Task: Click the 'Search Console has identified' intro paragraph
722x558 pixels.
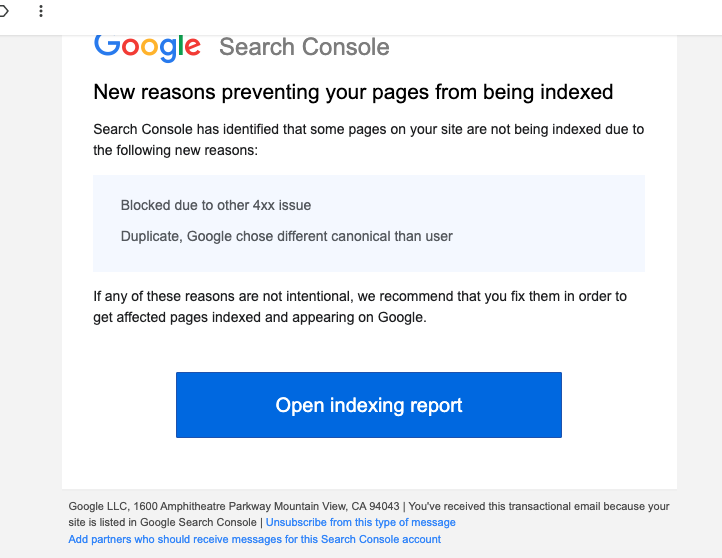Action: tap(368, 140)
